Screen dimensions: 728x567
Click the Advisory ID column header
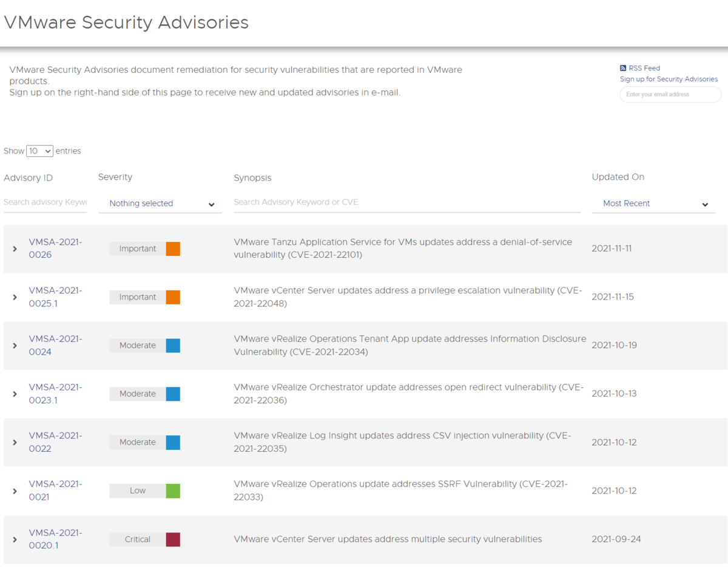28,178
